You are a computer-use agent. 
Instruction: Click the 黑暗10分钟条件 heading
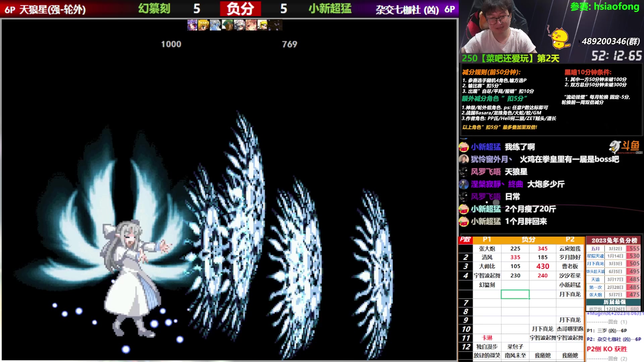click(588, 72)
